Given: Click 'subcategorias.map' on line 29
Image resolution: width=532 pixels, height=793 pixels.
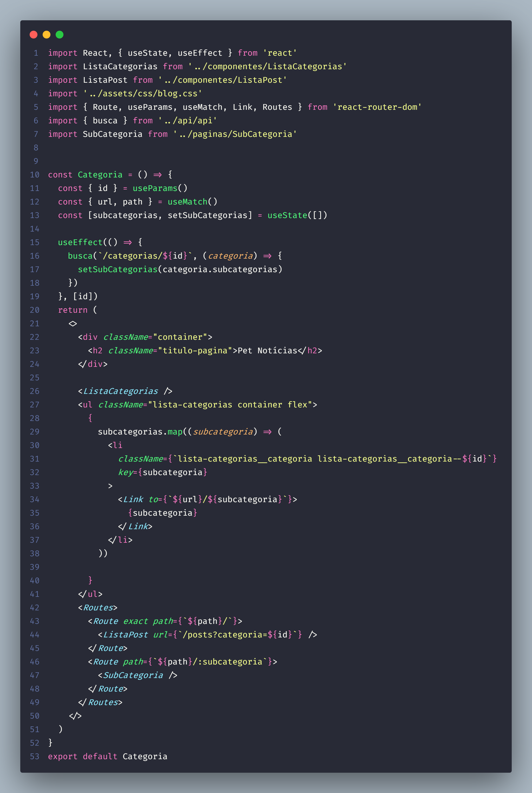Looking at the screenshot, I should coord(140,432).
